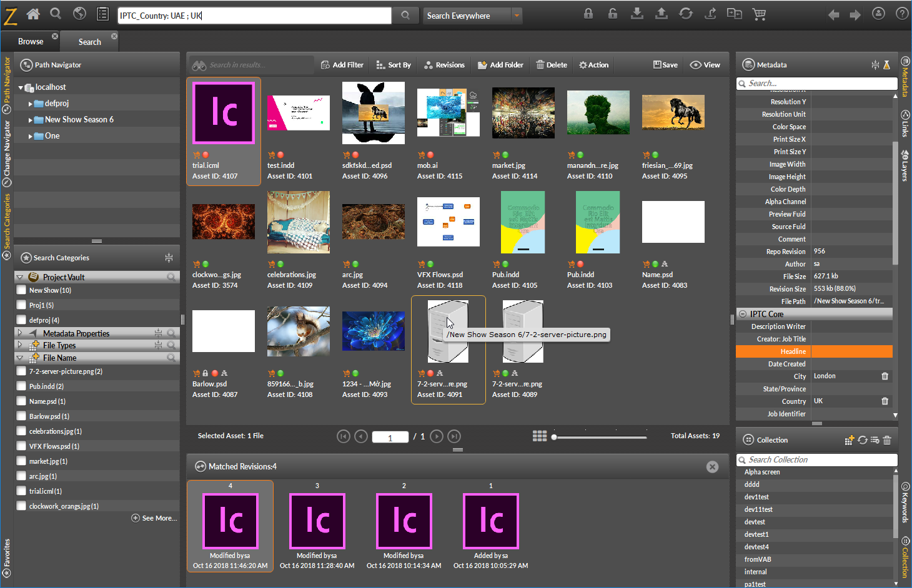Screen dimensions: 912x588
Task: Switch to the Browse tab
Action: click(31, 41)
